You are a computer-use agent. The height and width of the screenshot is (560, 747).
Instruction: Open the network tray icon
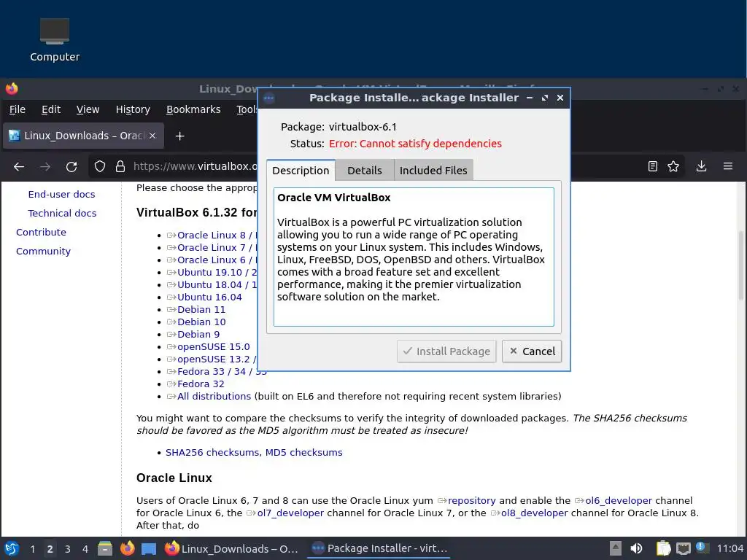tap(683, 548)
